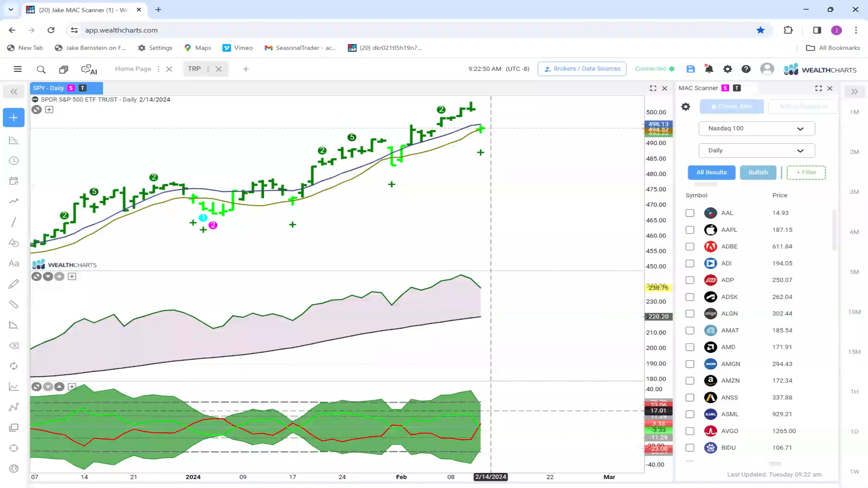Add a scanner Filter
Image resolution: width=868 pixels, height=488 pixels.
(806, 173)
